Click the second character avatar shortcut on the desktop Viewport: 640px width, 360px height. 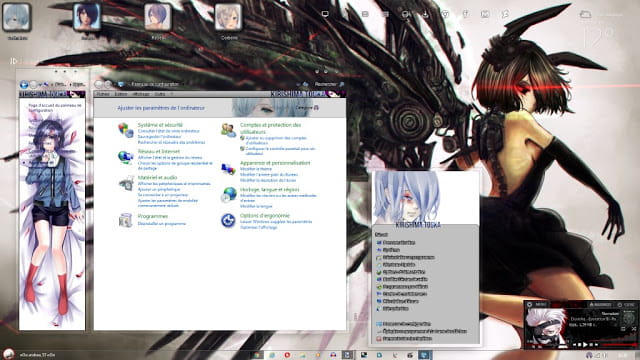[x=87, y=17]
